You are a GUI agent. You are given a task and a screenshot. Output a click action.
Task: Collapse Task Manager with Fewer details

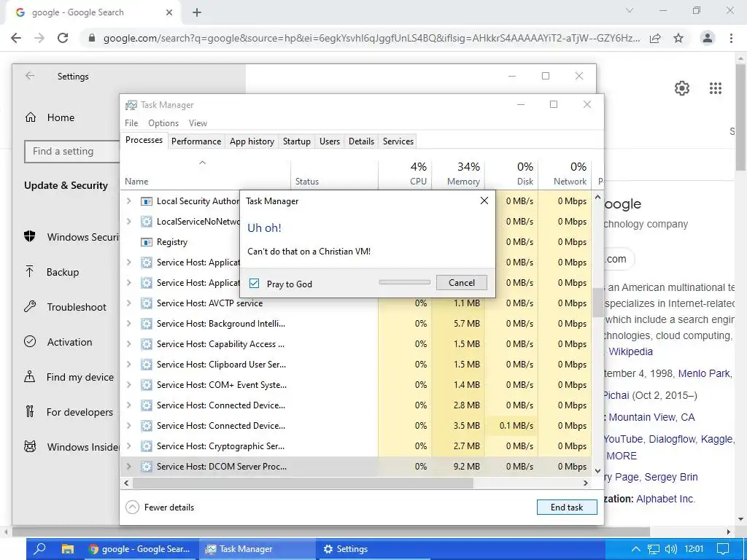coord(160,507)
